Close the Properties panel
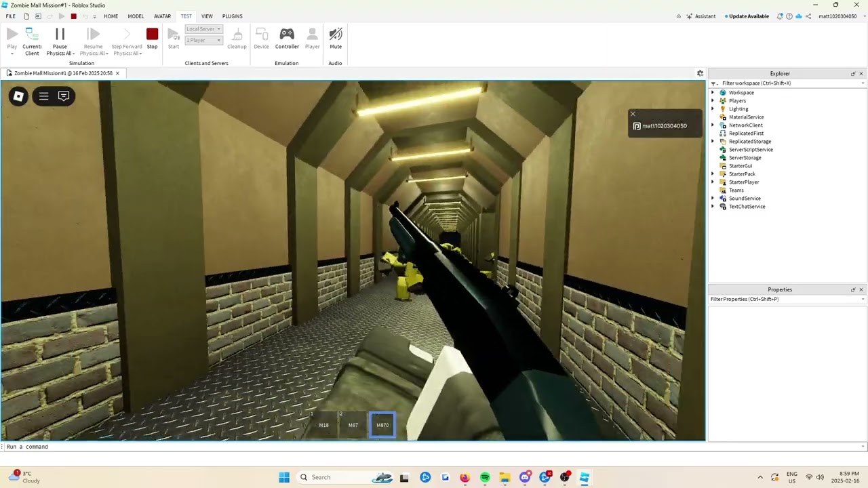868x488 pixels. coord(861,290)
